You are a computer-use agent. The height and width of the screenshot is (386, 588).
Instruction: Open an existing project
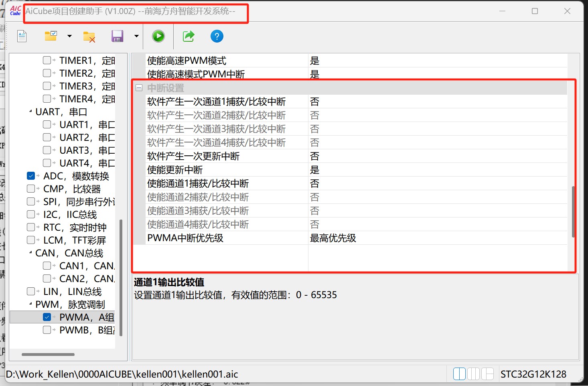51,36
